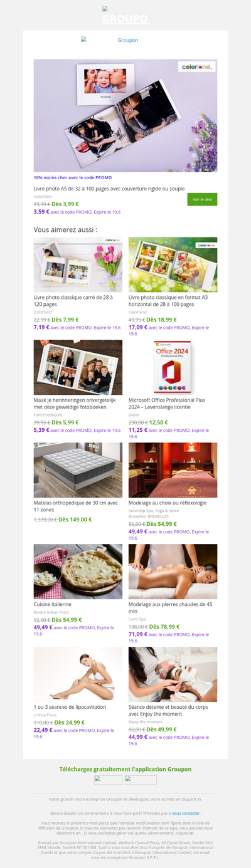Open the hot stone massage product image
251x868 pixels.
173,572
